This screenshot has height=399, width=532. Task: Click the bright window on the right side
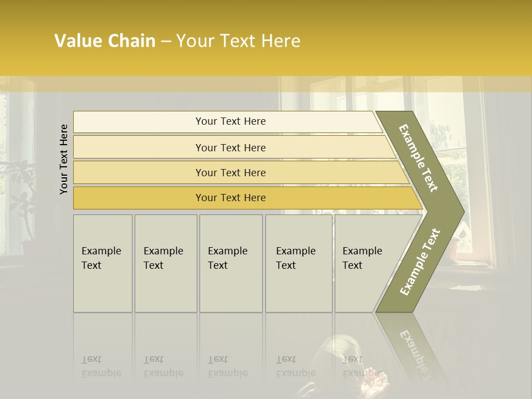pyautogui.click(x=449, y=166)
